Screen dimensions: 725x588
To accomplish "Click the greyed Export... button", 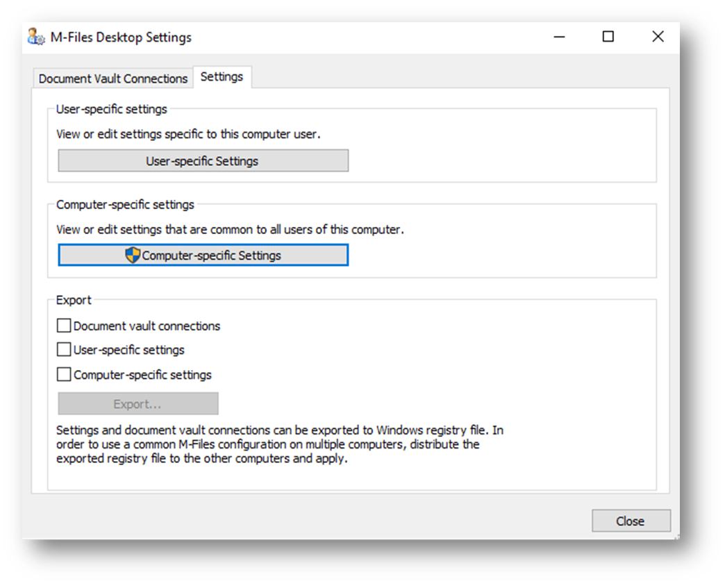I will 137,403.
